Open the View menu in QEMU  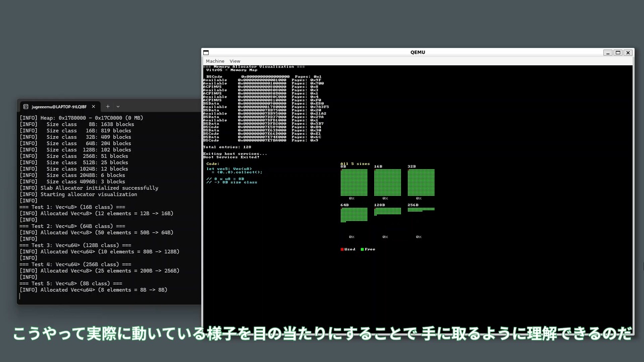[x=235, y=61]
